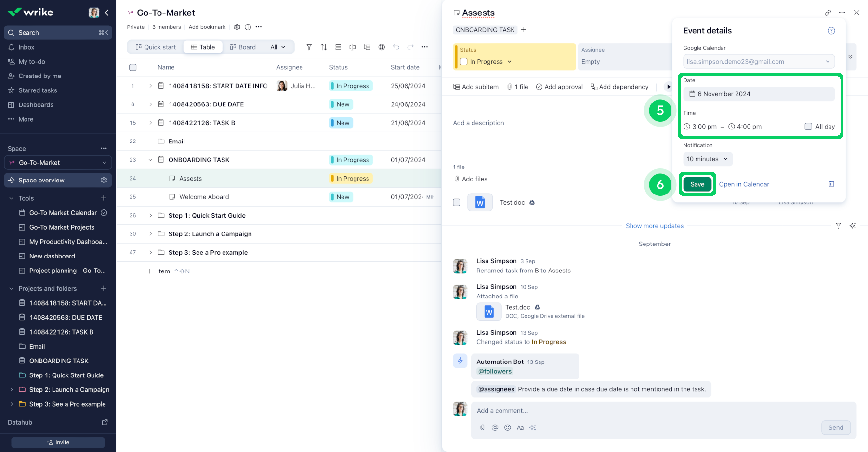Click the attach file paperclip in comment box

click(482, 427)
